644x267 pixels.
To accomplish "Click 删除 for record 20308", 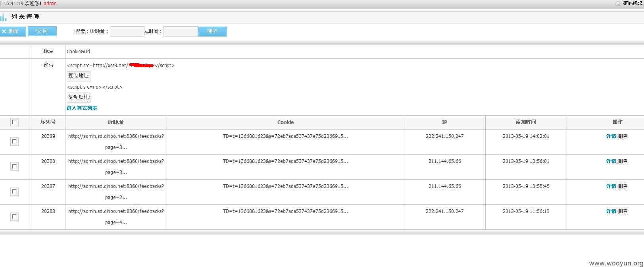I will (623, 161).
